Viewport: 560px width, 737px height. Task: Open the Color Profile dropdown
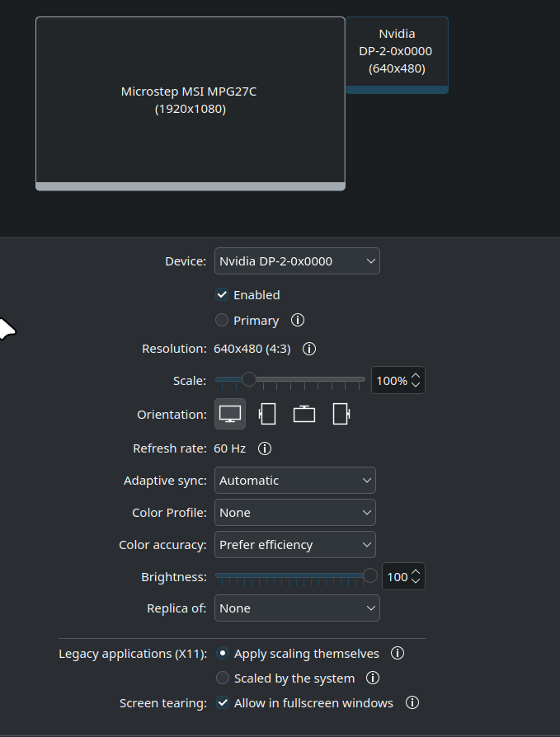(294, 512)
